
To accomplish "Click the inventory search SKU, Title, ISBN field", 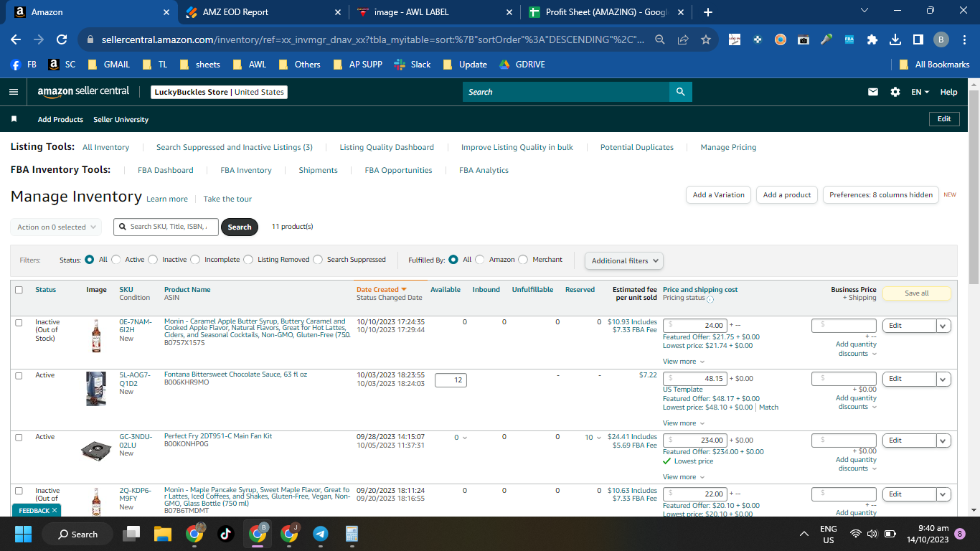I will click(166, 227).
